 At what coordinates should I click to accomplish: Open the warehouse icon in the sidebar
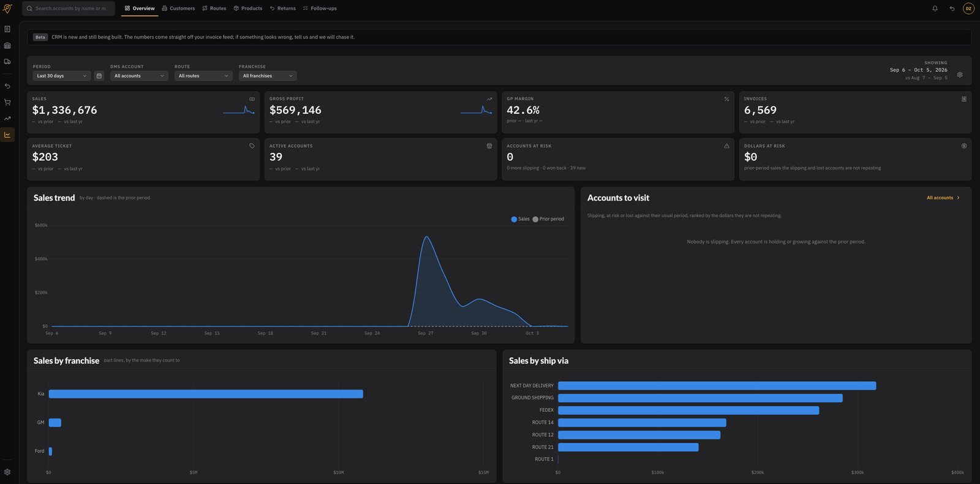click(7, 45)
